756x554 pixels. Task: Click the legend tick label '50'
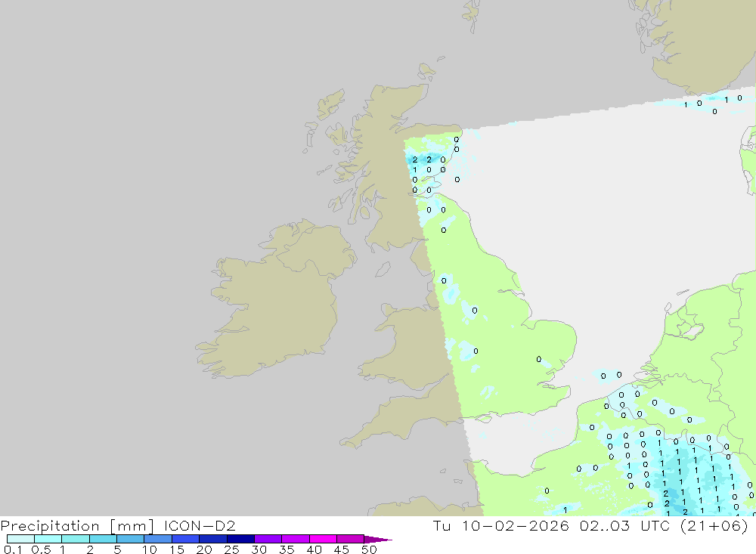click(x=368, y=549)
